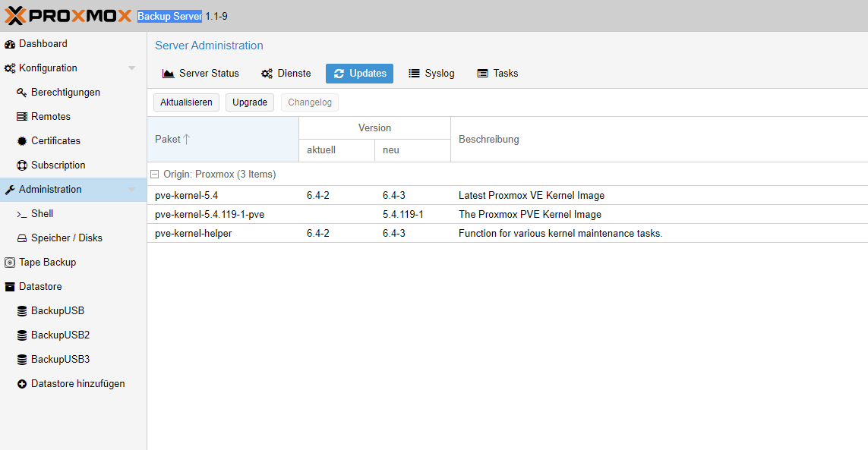Go to the Tasks tab
This screenshot has height=450, width=868.
pos(497,74)
